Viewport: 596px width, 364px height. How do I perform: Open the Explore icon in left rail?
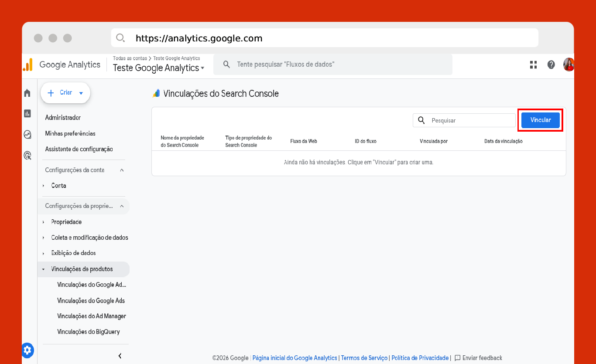[27, 135]
